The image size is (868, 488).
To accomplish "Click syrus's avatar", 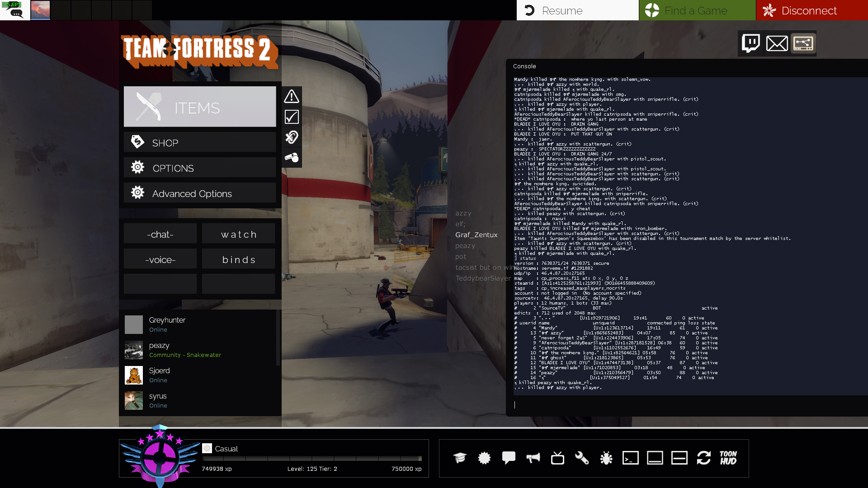I will [x=134, y=400].
